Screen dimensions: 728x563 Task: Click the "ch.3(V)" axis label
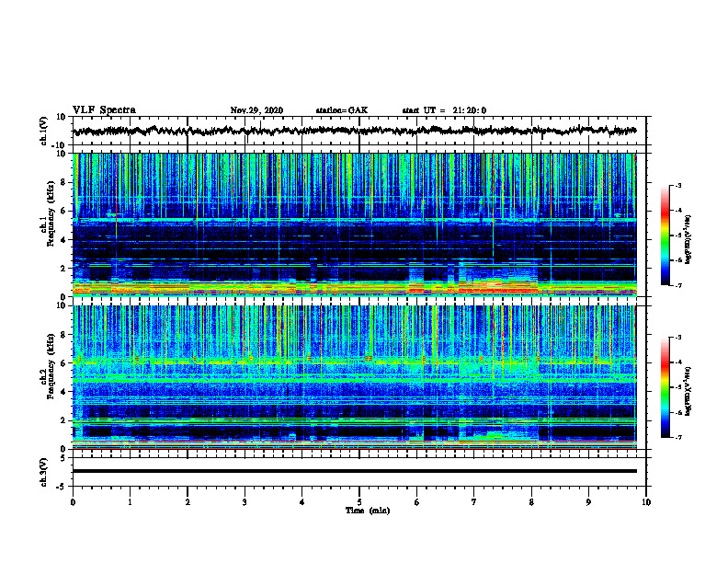point(44,472)
